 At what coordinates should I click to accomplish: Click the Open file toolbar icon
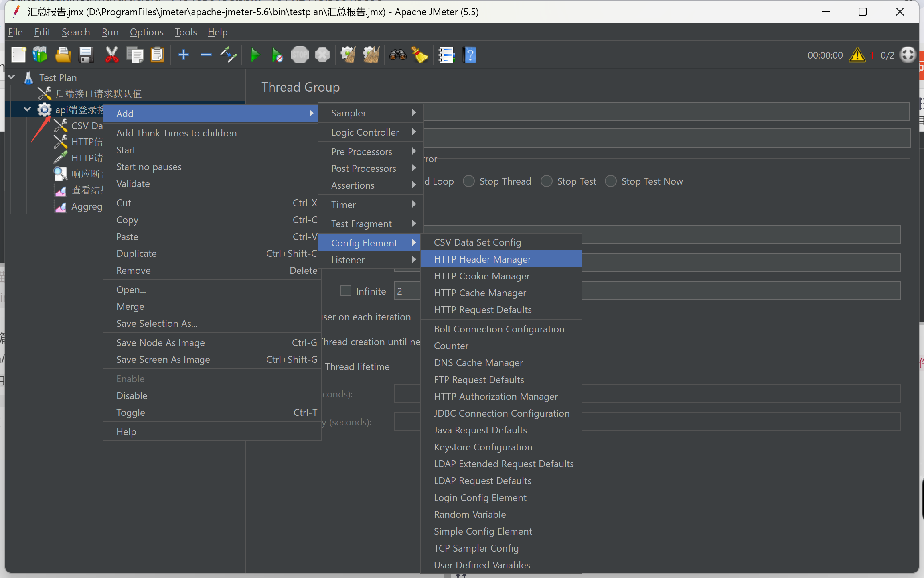pos(63,55)
